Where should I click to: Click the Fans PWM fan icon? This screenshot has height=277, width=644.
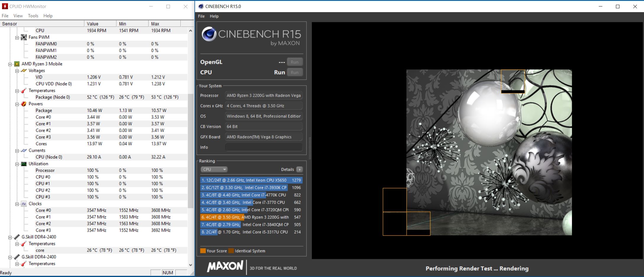(x=24, y=37)
